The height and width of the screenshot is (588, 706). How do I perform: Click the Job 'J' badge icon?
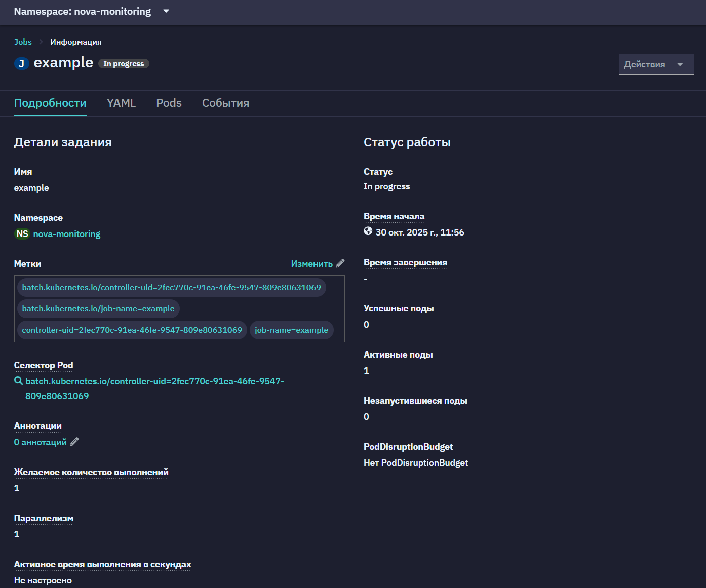(x=21, y=63)
